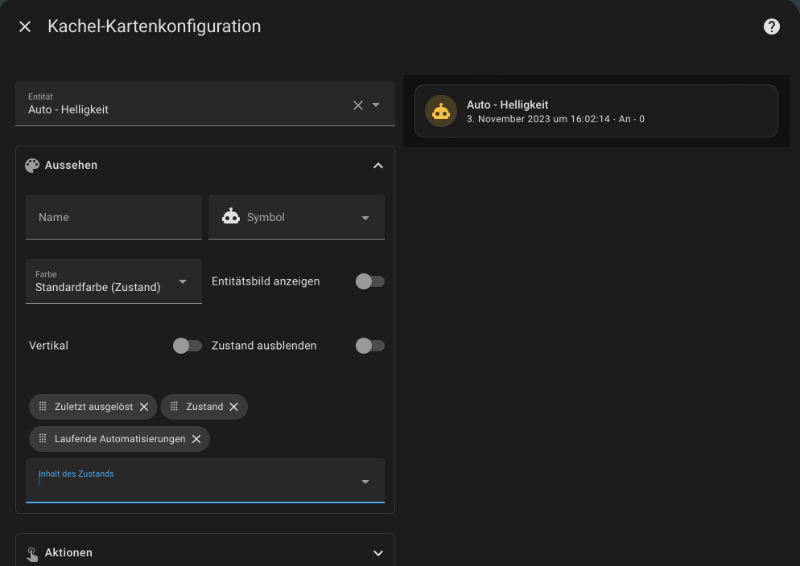Collapse the Aussehen section chevron
This screenshot has width=800, height=566.
[378, 165]
